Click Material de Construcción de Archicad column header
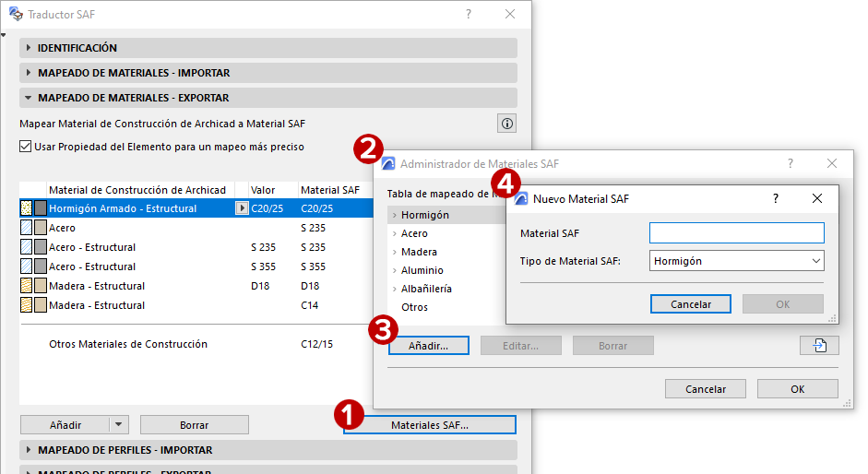The height and width of the screenshot is (474, 868). coord(137,190)
